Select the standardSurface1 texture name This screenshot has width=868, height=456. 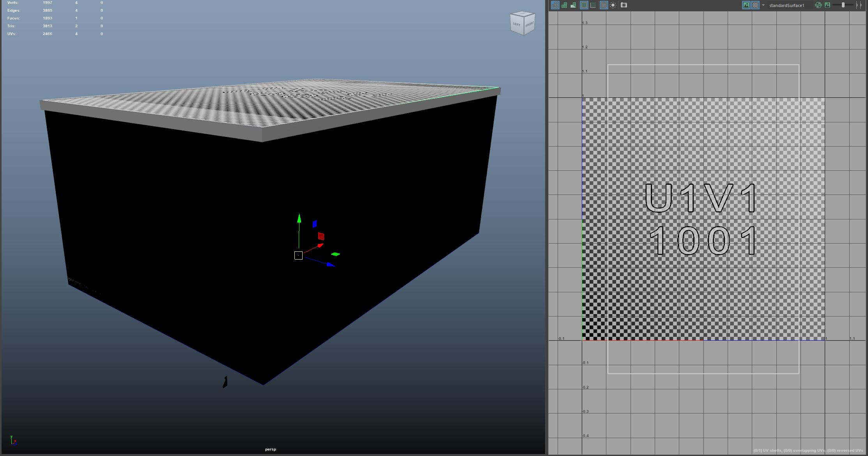coord(787,5)
